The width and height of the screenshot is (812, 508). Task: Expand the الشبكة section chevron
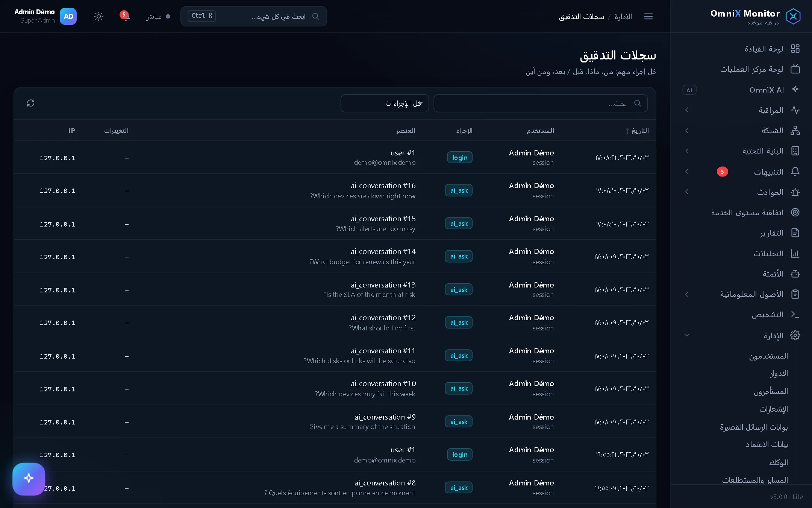pyautogui.click(x=687, y=131)
